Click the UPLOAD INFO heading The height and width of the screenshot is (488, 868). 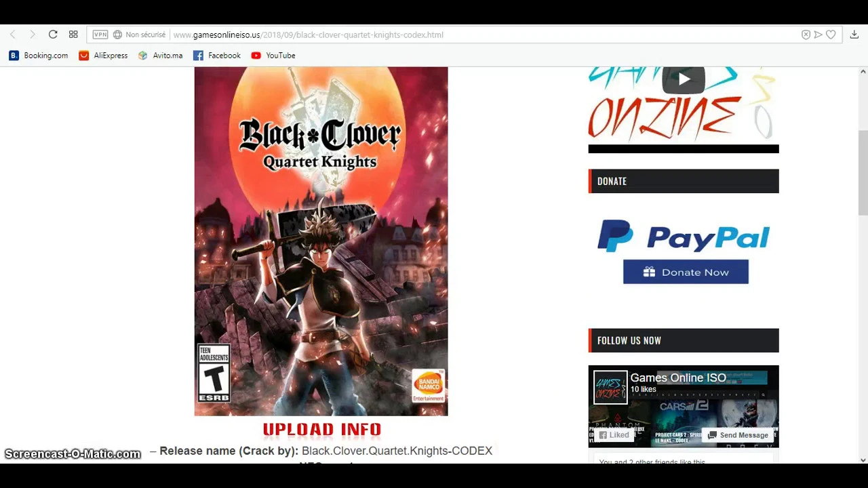(x=322, y=430)
